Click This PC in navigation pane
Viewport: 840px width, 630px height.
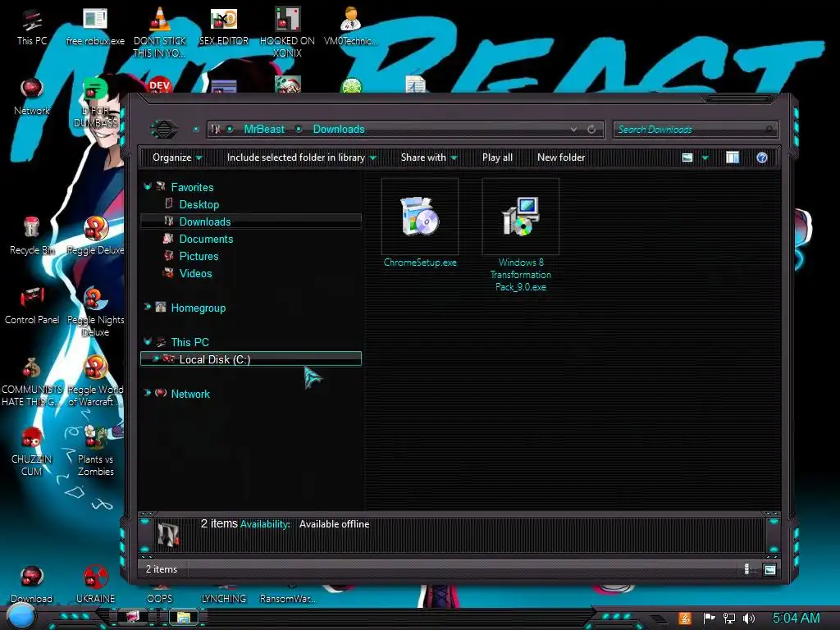(189, 342)
